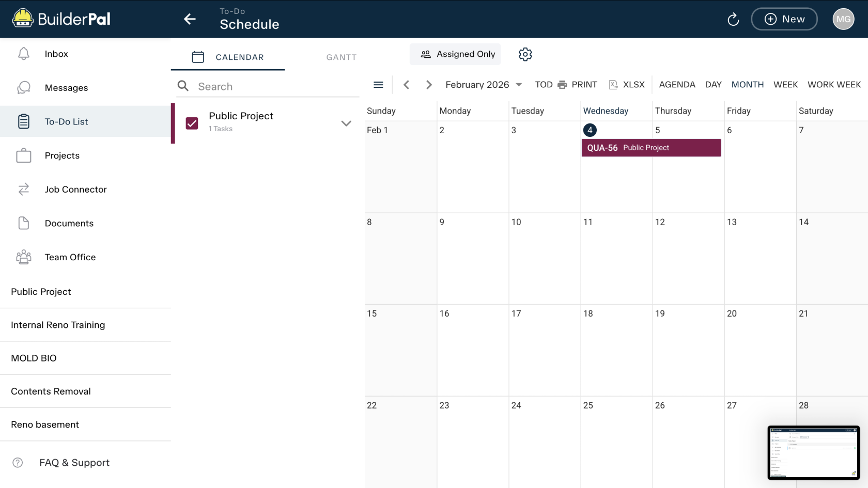Screen dimensions: 868x488
Task: Select the Work Week view
Action: [x=834, y=85]
